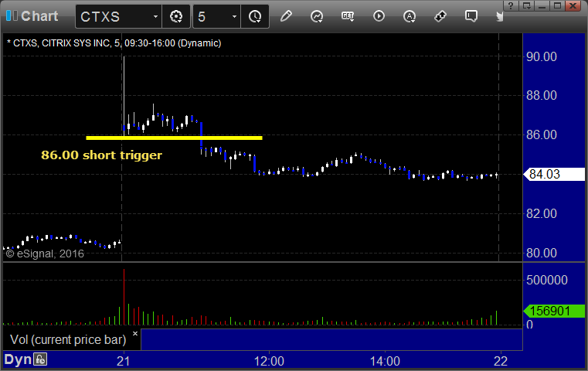
Task: Open the symbol settings gear icon
Action: pyautogui.click(x=176, y=16)
